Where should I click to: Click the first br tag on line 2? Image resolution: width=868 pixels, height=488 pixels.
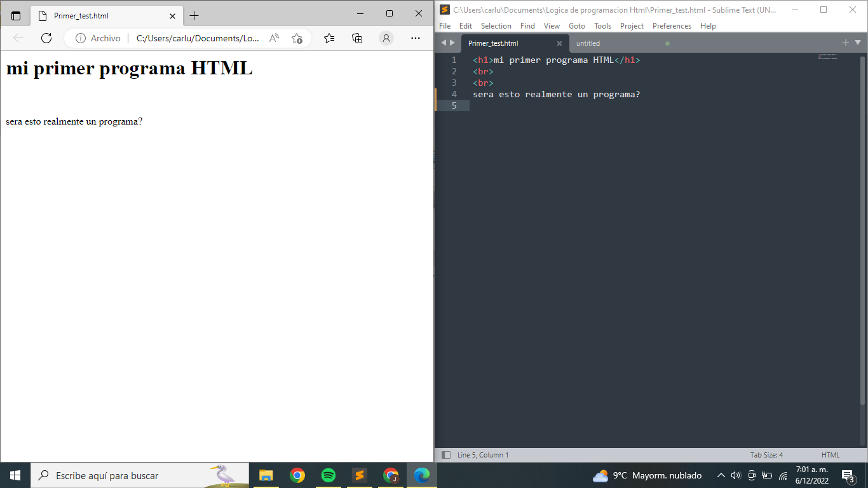click(x=483, y=71)
